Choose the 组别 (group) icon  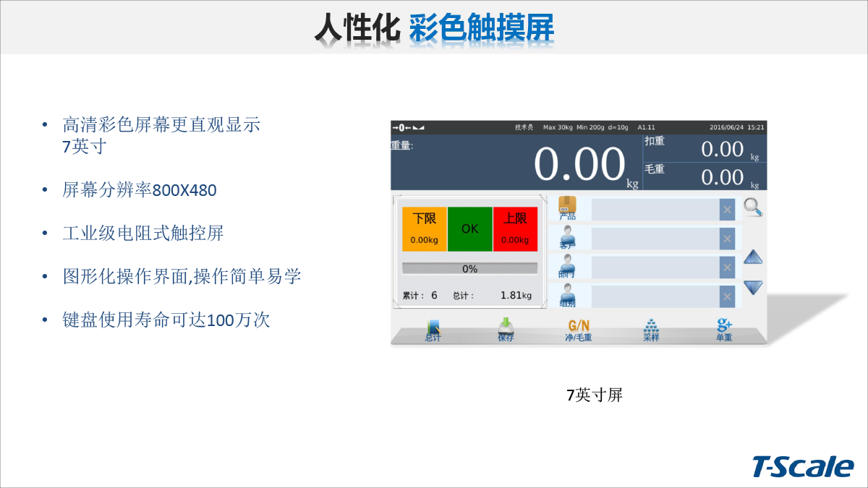568,295
